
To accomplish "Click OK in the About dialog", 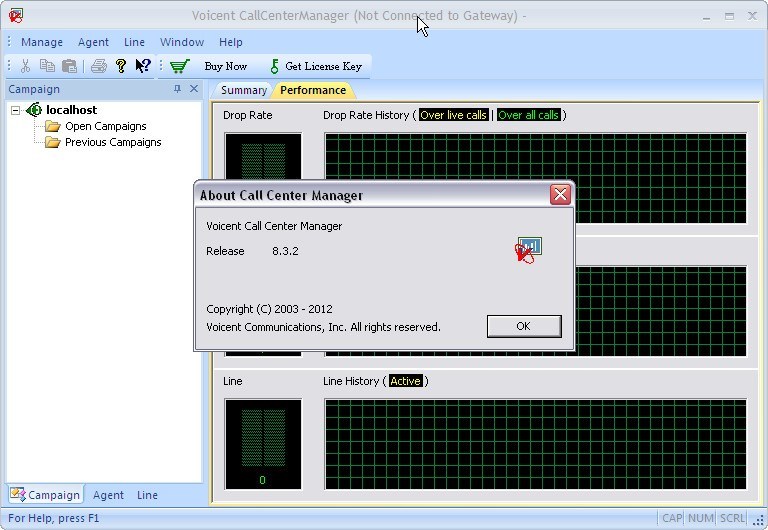I will tap(524, 326).
